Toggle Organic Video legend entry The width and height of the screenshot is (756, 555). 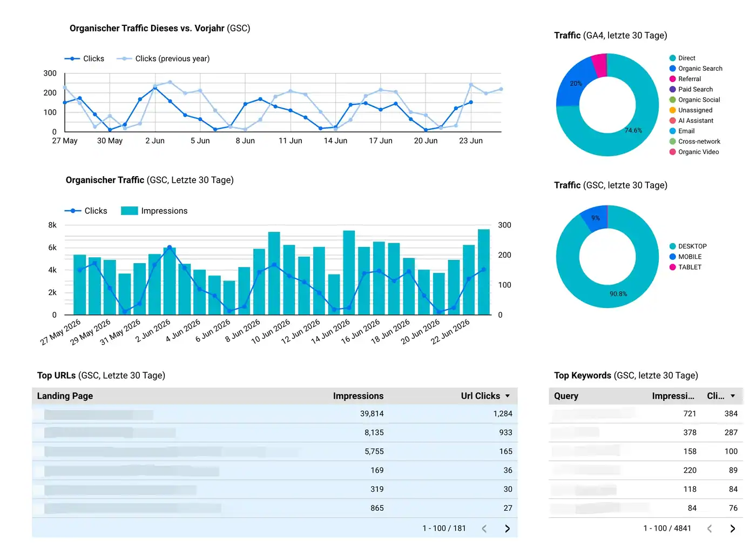[694, 152]
